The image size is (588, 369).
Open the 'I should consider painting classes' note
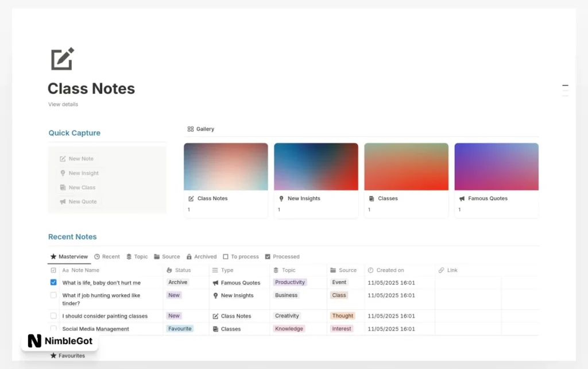tap(105, 316)
